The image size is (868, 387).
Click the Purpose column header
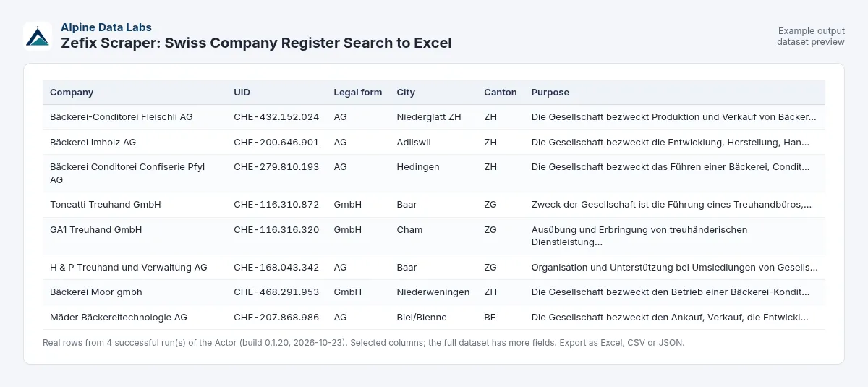click(550, 93)
